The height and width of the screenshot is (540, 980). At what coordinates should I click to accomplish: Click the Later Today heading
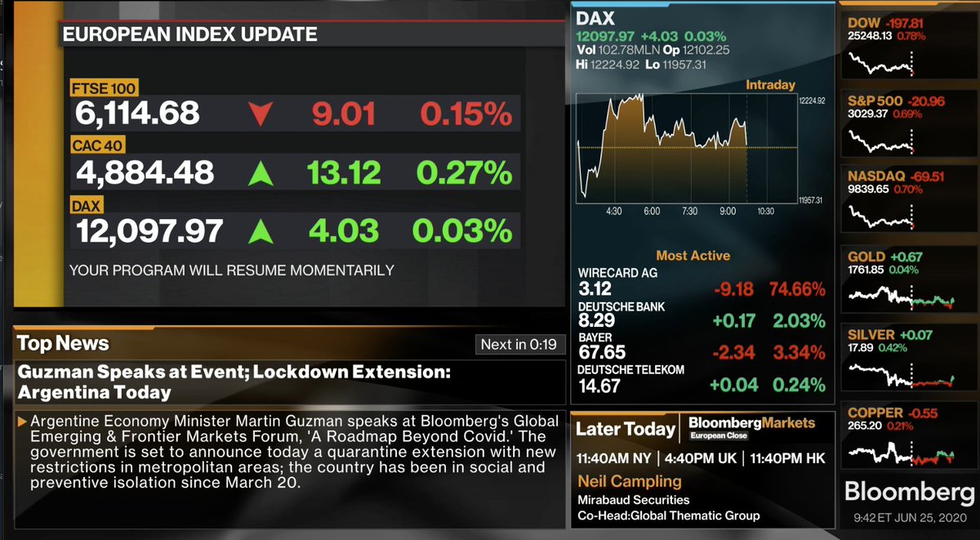[626, 429]
